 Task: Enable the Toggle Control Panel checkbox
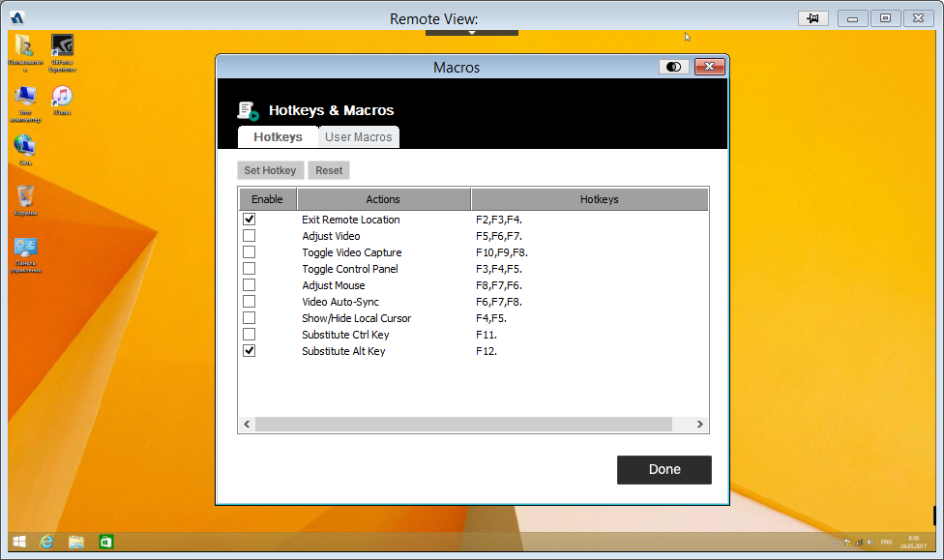[x=250, y=269]
